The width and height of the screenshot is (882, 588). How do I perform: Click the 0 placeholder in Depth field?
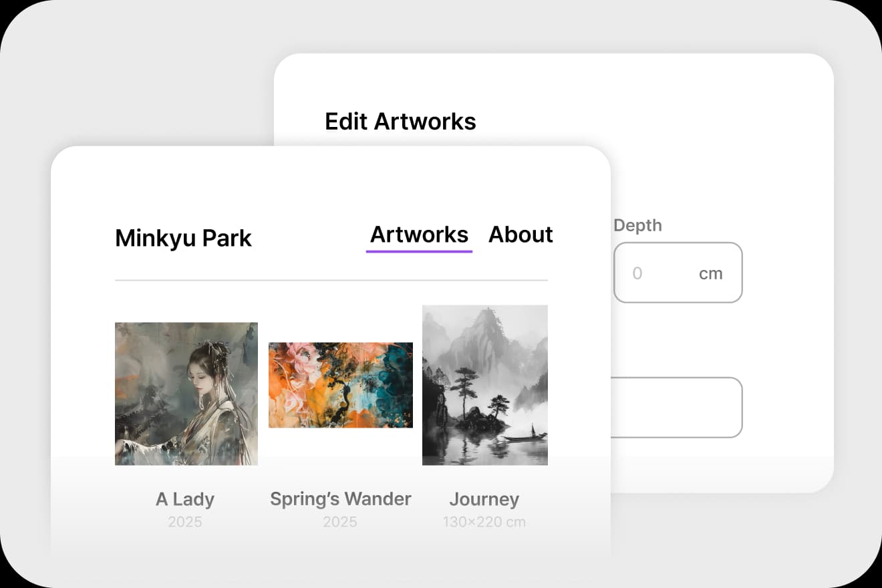pyautogui.click(x=637, y=273)
